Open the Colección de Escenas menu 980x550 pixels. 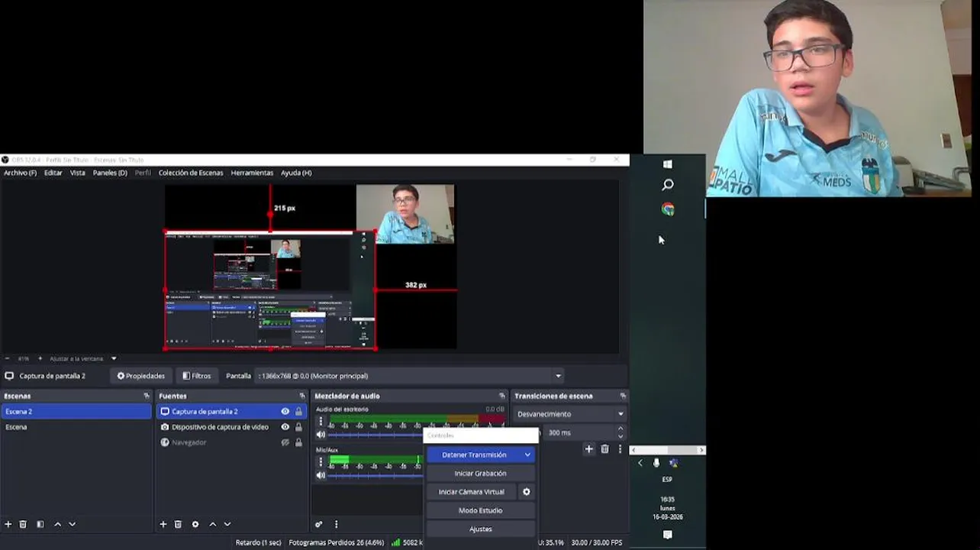pos(191,173)
